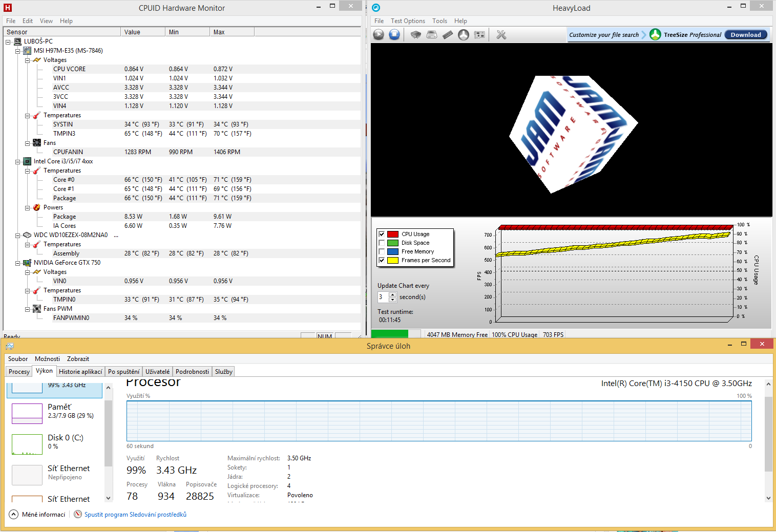Uncheck the CPU Usage chart checkbox
776x532 pixels.
coord(382,234)
